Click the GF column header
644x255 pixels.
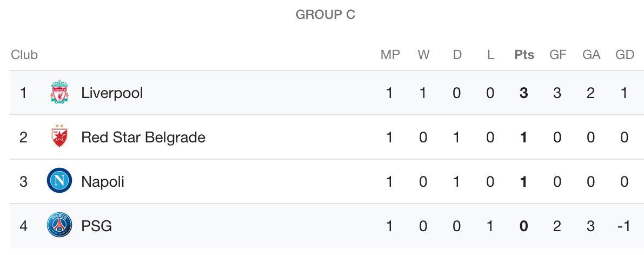click(557, 55)
